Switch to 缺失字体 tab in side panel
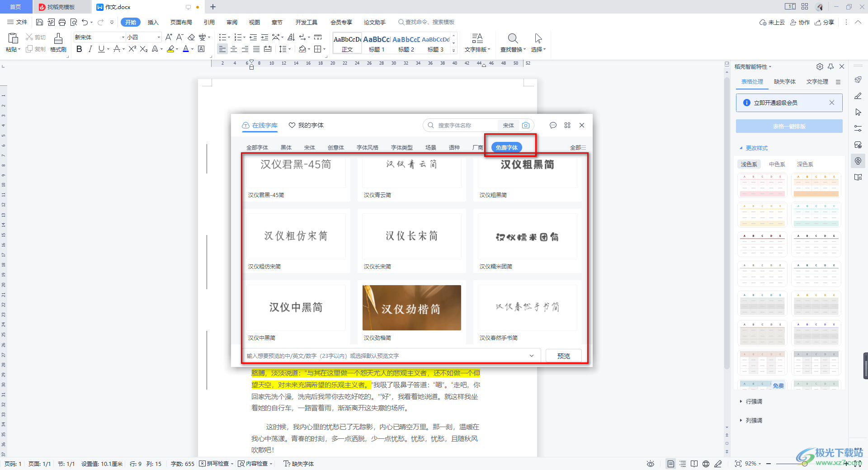 (x=784, y=82)
